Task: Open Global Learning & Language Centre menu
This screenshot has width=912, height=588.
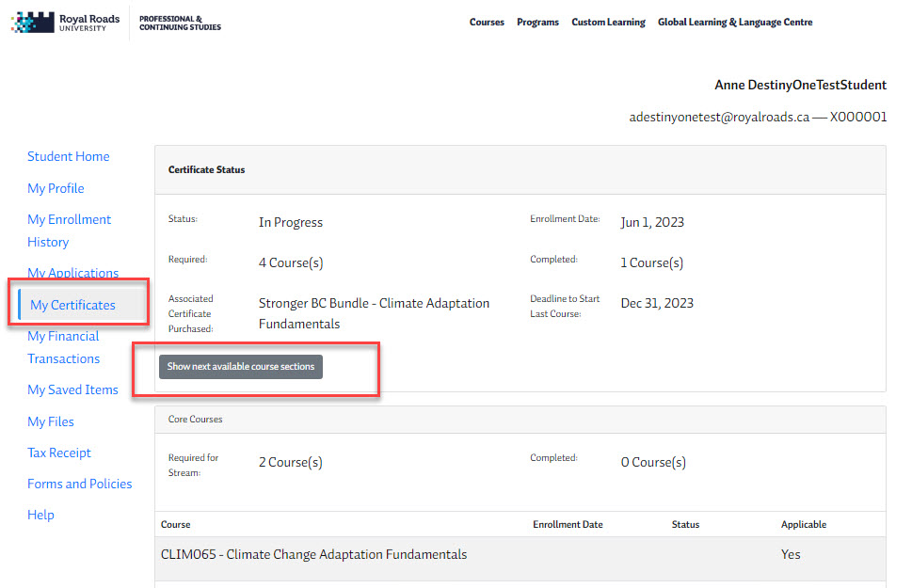Action: (735, 22)
